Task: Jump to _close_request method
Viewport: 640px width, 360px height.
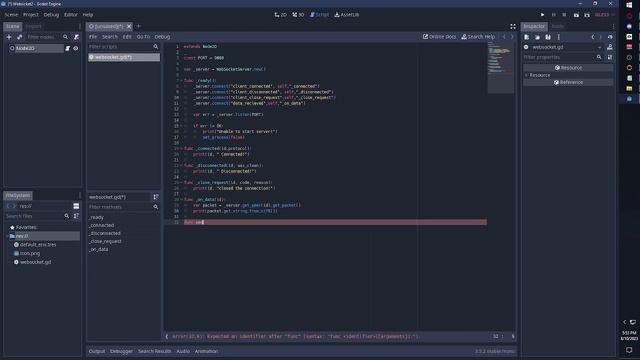Action: tap(105, 241)
